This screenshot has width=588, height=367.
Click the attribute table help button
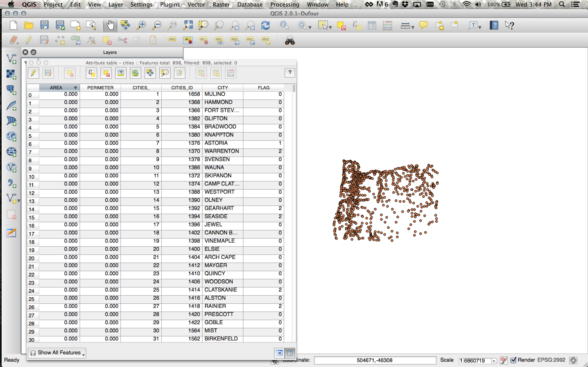tap(290, 73)
